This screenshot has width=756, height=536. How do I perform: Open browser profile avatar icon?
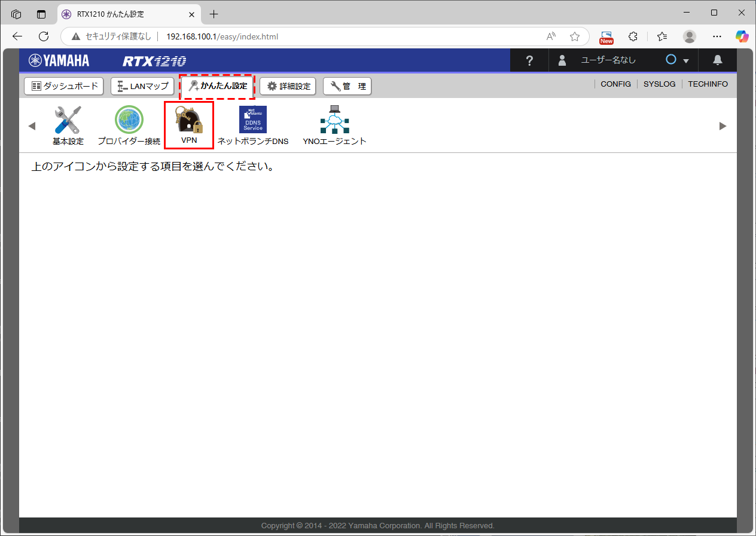tap(690, 36)
